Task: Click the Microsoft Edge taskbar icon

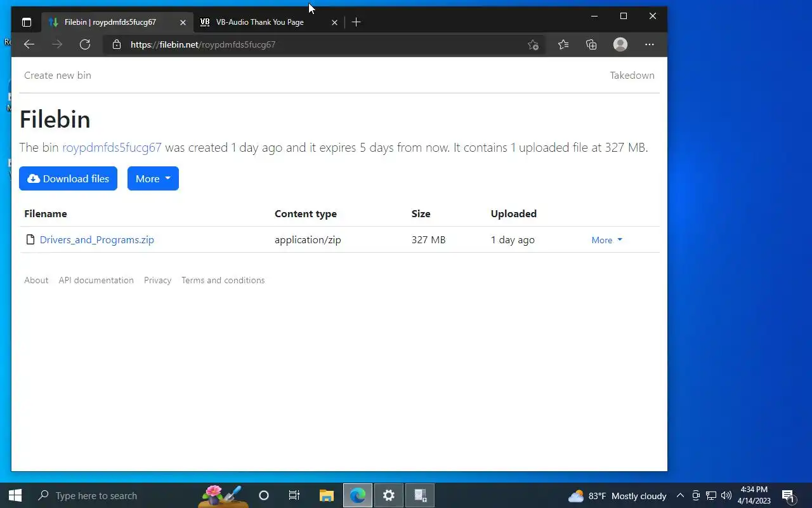Action: pos(358,495)
